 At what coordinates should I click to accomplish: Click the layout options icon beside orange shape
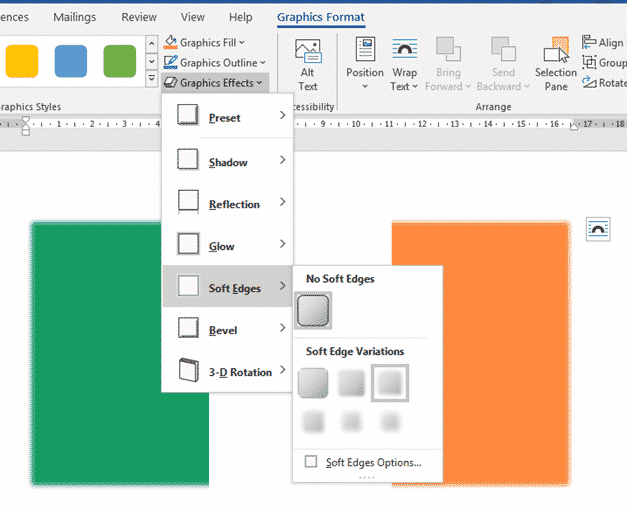click(597, 228)
